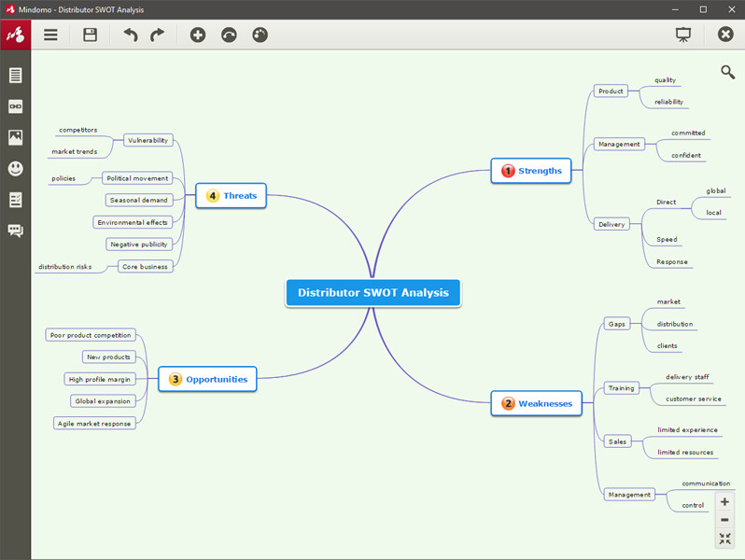Viewport: 745px width, 560px height.
Task: Select the Vulnerability subtopic
Action: click(148, 140)
